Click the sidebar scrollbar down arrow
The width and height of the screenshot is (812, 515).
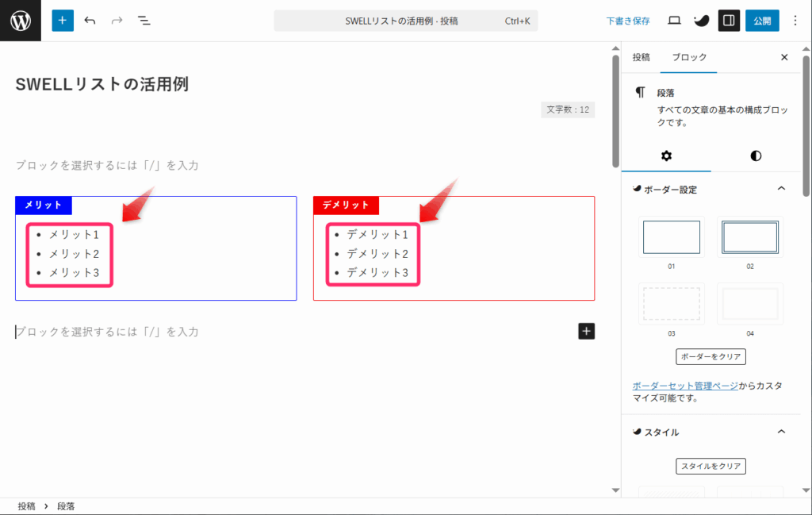tap(806, 490)
